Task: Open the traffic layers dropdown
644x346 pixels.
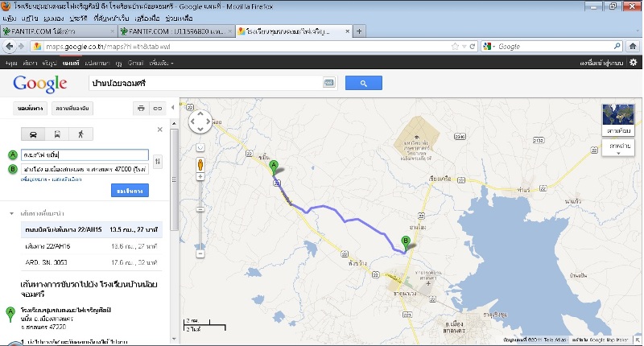Action: tap(618, 148)
